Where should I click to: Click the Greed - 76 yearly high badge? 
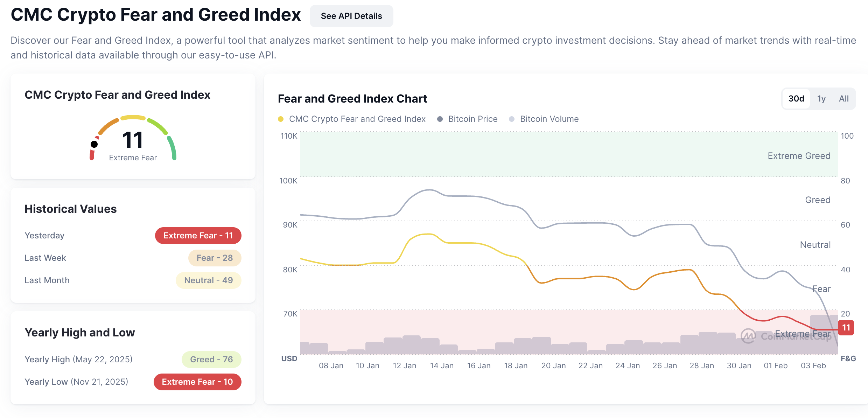211,360
